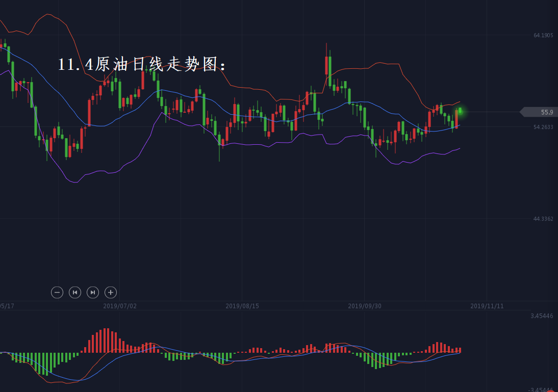Skip forward with the next-period button

93,292
